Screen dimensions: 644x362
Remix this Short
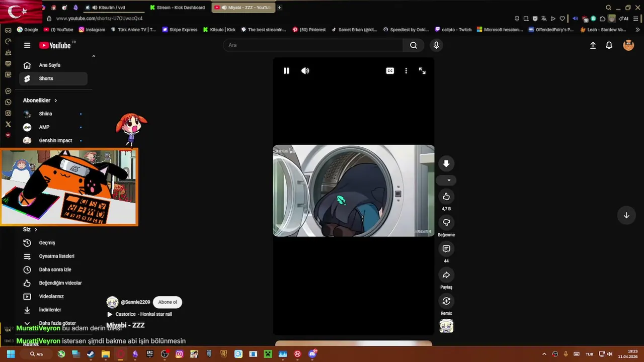pos(446,301)
